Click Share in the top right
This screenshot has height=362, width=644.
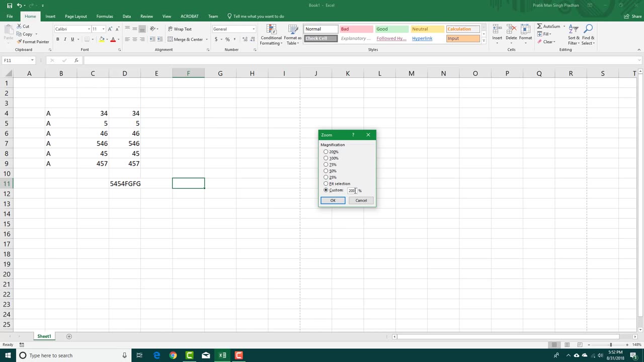pyautogui.click(x=633, y=16)
